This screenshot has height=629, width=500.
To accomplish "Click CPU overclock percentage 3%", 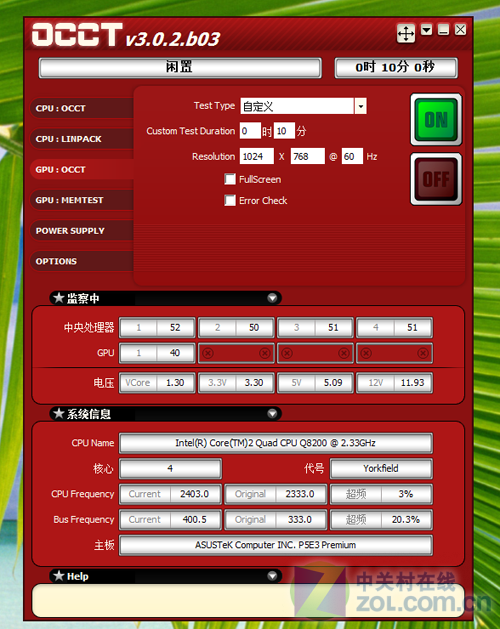I will click(x=406, y=494).
